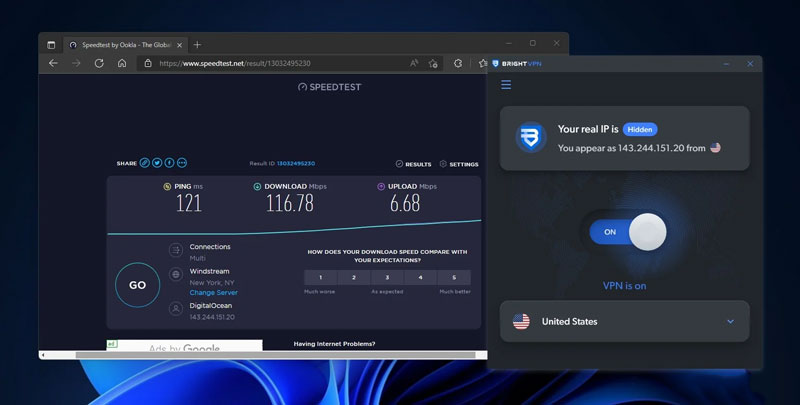Click the UPLOAD value 6.68
Image resolution: width=800 pixels, height=405 pixels.
[x=405, y=204]
